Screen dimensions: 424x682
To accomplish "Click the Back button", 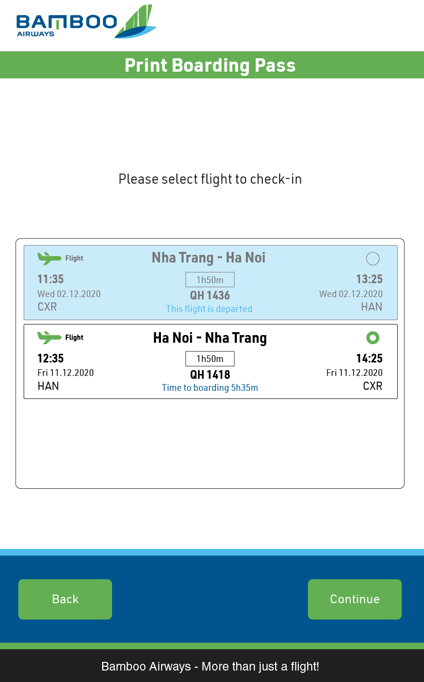I will coord(65,599).
